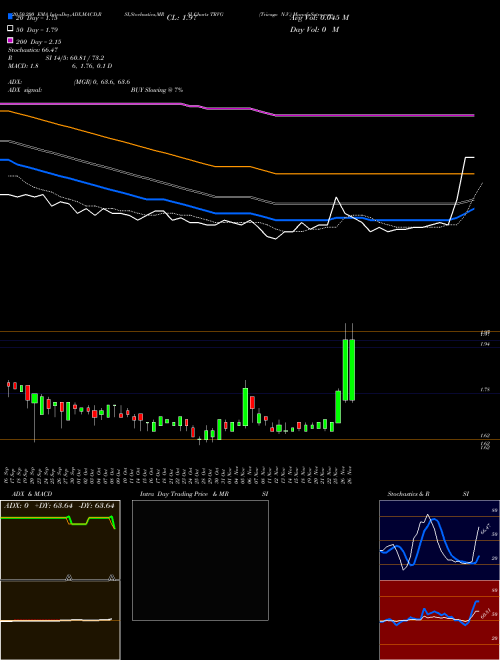Click the magenta 200 Day legend swatch
500x660 pixels.
(x=10, y=40)
